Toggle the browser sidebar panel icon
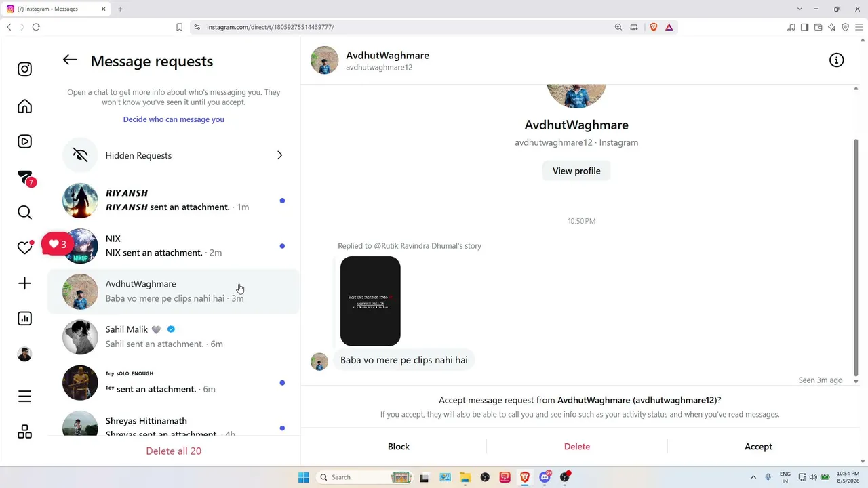The image size is (868, 488). pyautogui.click(x=804, y=27)
